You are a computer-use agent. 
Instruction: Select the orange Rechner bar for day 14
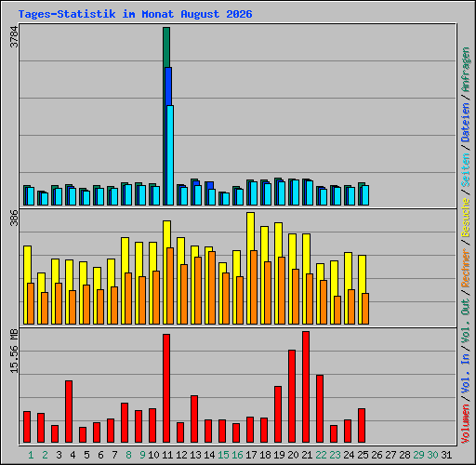(212, 287)
